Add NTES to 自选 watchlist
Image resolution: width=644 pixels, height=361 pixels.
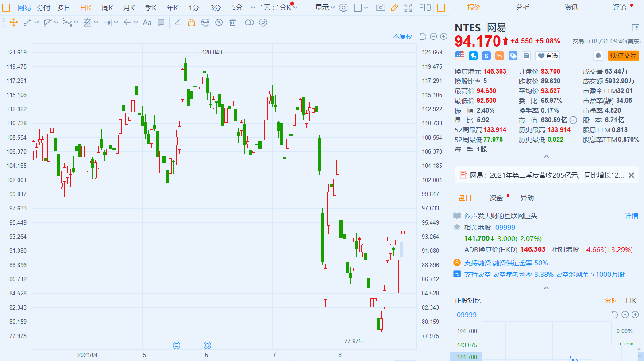[548, 56]
